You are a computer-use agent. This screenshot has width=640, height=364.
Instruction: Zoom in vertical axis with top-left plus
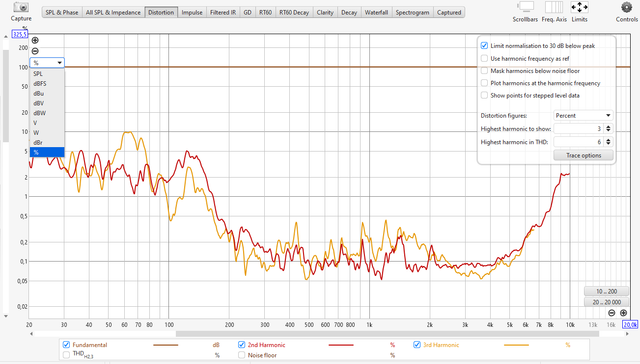coord(35,40)
